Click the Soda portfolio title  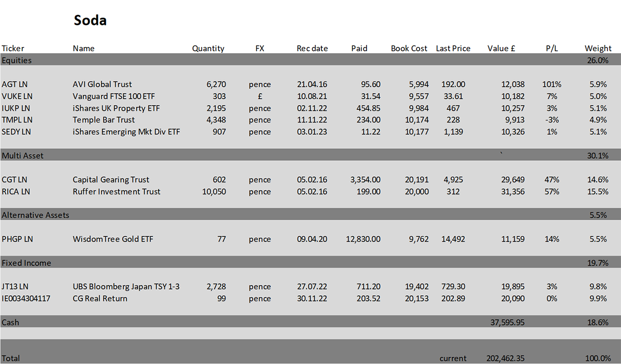point(90,21)
